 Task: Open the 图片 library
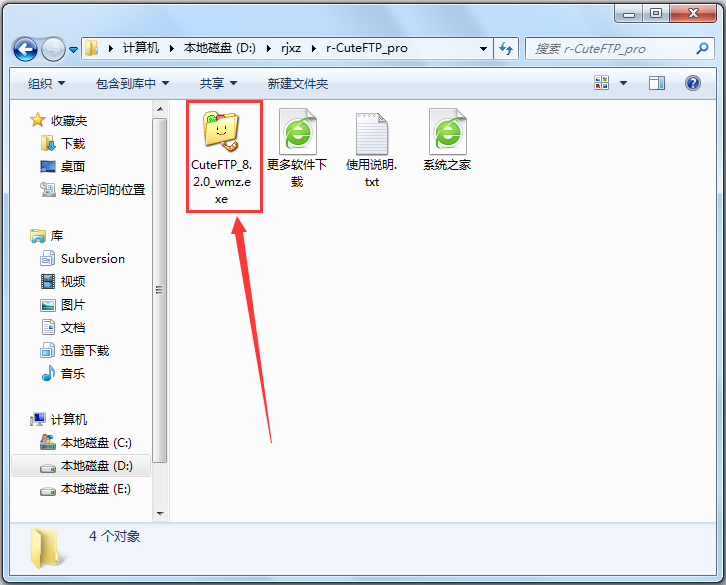73,305
